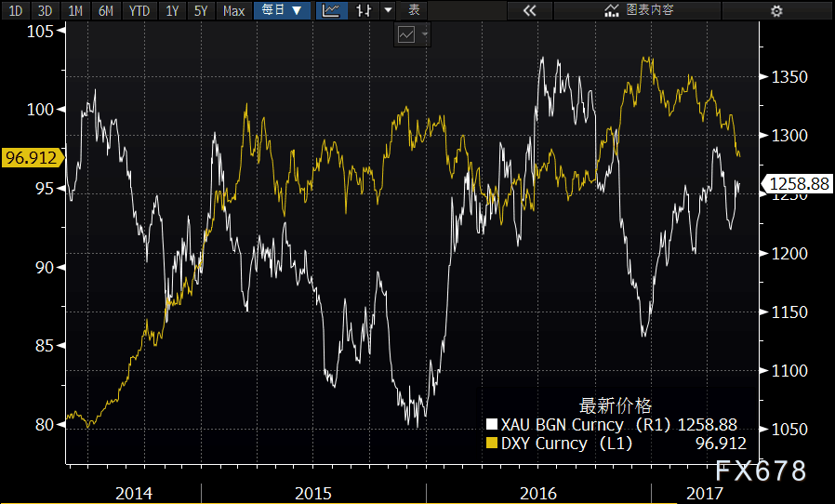Switch to the candlestick bar chart icon
Image resolution: width=835 pixels, height=504 pixels.
click(x=364, y=10)
